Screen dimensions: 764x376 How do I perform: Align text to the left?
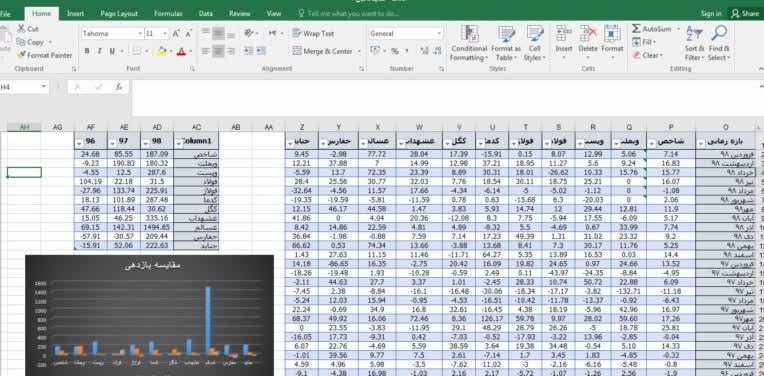[206, 51]
